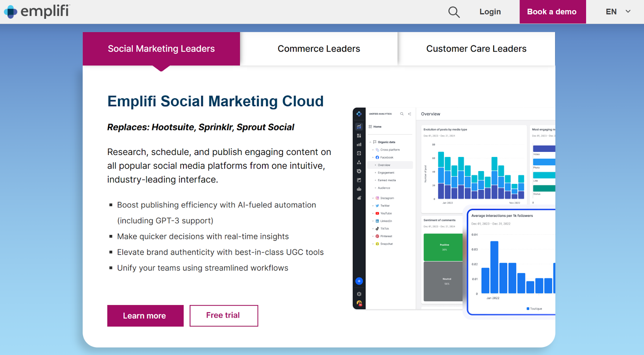Click the Free trial button
The height and width of the screenshot is (355, 644).
click(223, 316)
